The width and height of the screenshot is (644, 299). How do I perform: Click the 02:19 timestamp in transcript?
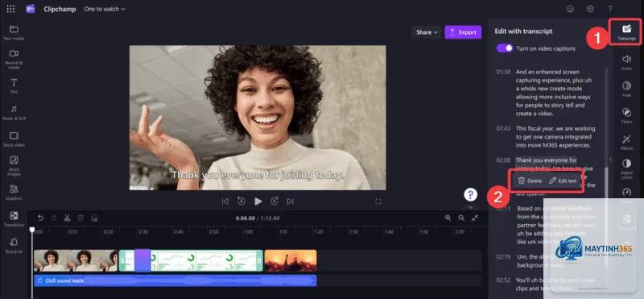click(x=503, y=256)
